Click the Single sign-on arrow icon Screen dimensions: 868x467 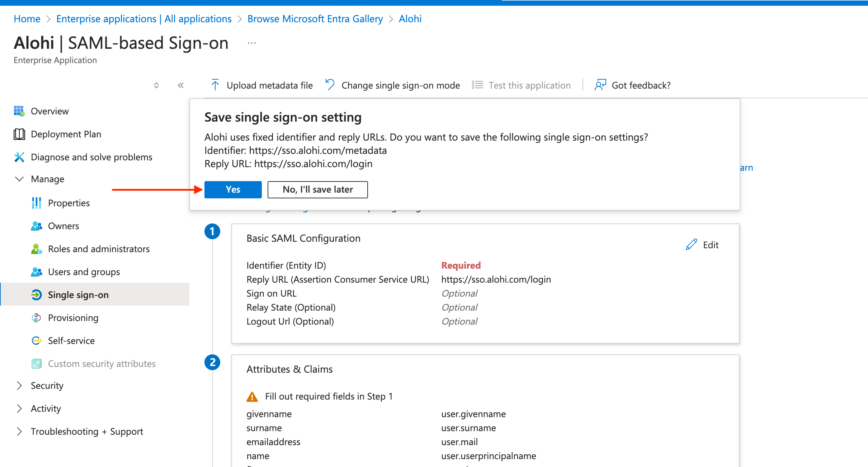pos(37,295)
